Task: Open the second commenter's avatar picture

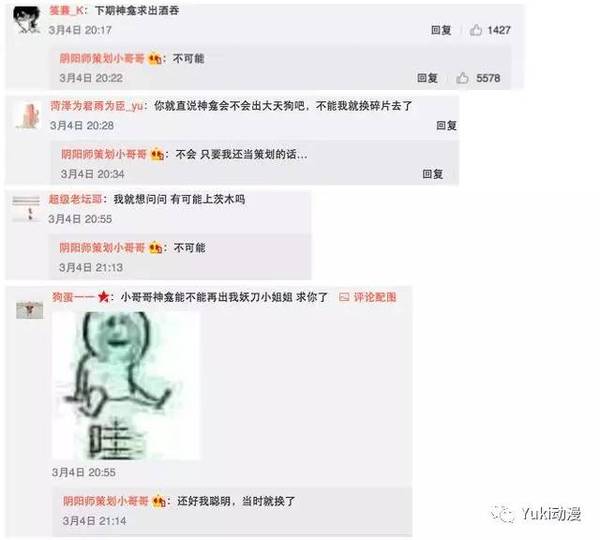Action: [x=28, y=115]
